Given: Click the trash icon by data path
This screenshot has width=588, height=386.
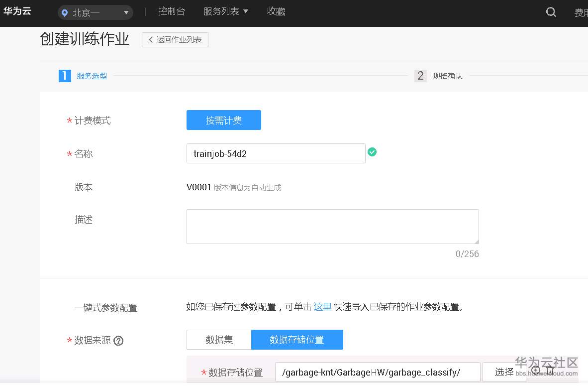Looking at the screenshot, I should (x=550, y=370).
